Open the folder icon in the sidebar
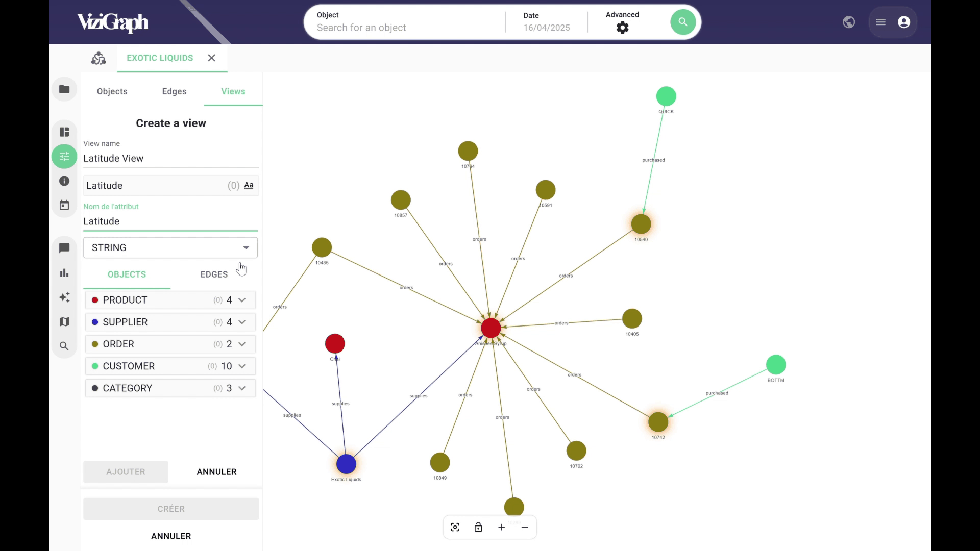 pyautogui.click(x=64, y=89)
